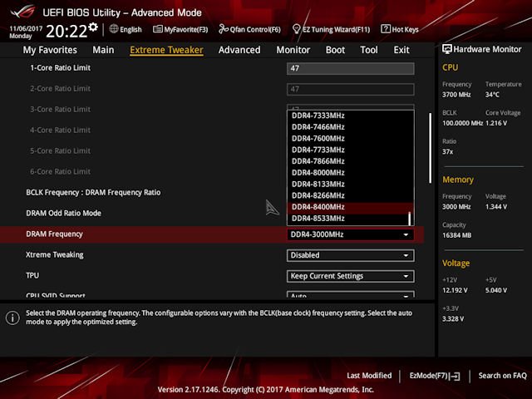Screen dimensions: 532x399
Task: Click the main settings page scrollbar
Action: pos(431,148)
